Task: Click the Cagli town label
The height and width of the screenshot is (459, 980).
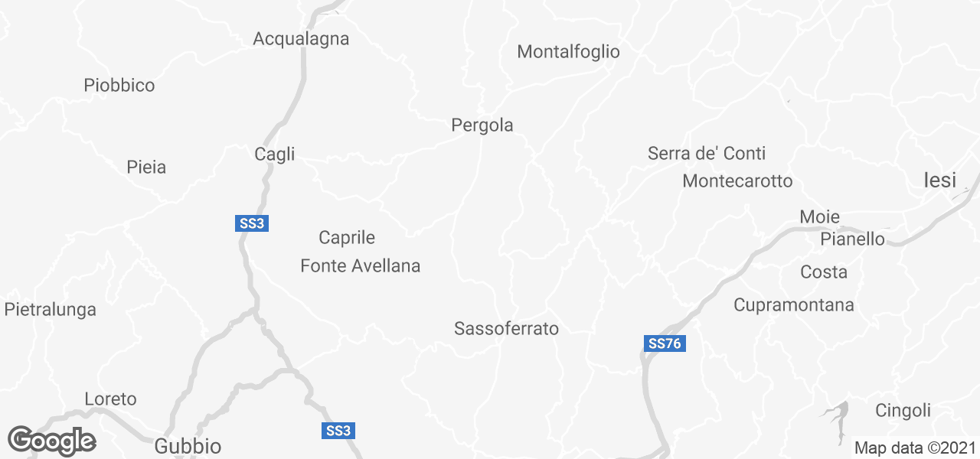Action: coord(274,155)
